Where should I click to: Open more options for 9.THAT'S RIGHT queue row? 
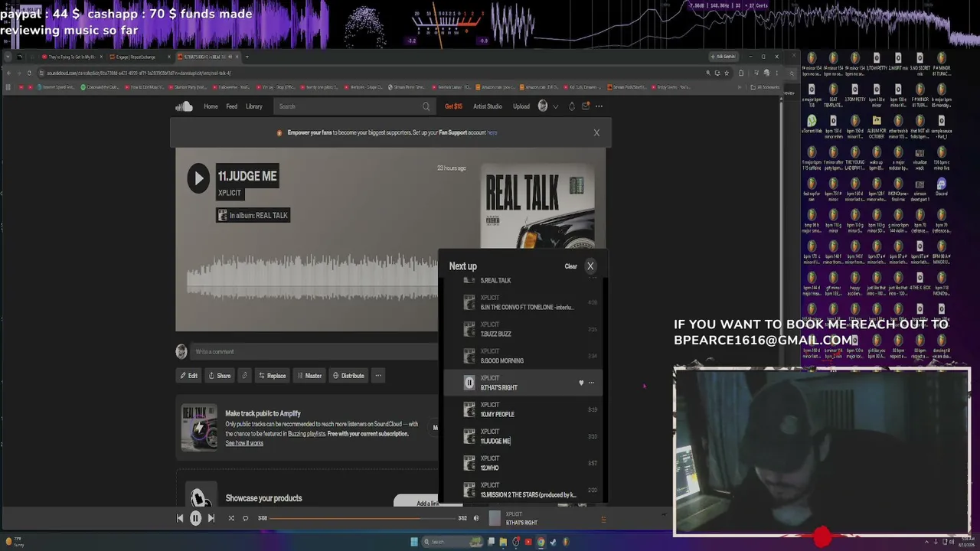pos(591,383)
